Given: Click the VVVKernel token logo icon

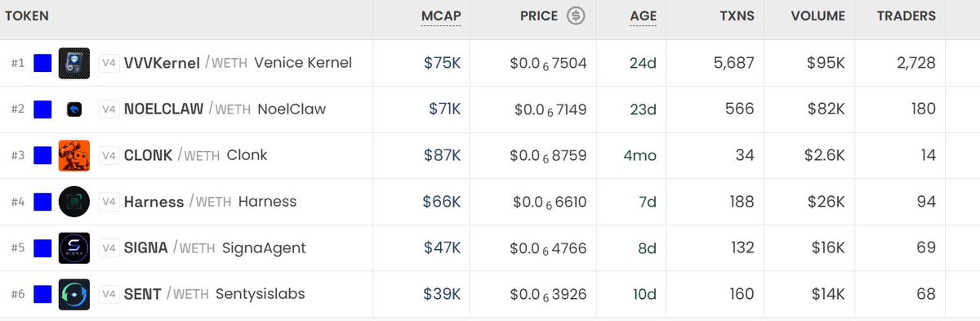Looking at the screenshot, I should tap(74, 63).
